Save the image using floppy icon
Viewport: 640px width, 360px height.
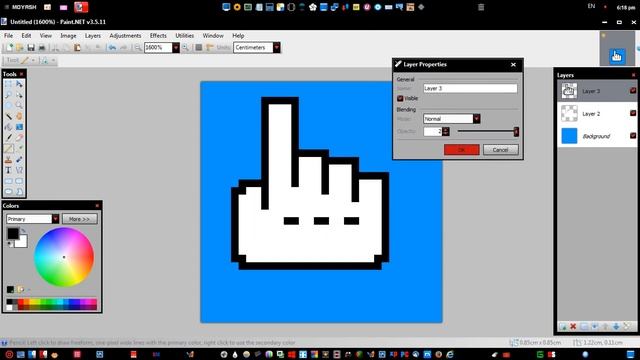[31, 47]
